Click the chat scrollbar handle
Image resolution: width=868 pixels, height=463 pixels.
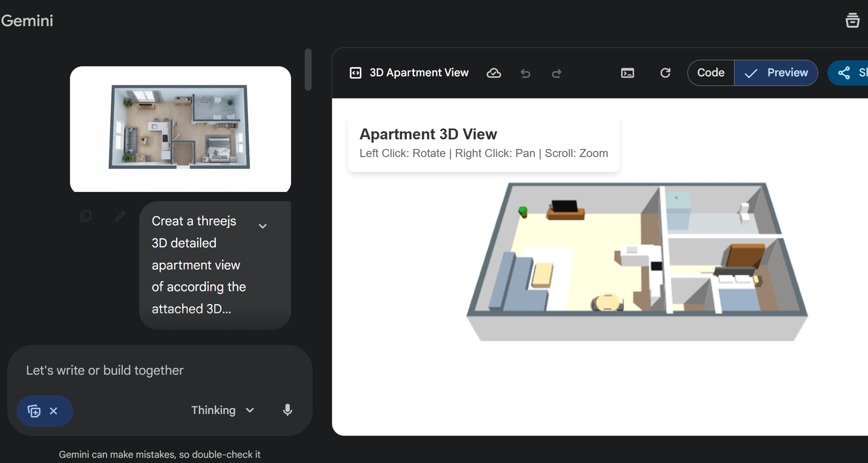pyautogui.click(x=308, y=70)
